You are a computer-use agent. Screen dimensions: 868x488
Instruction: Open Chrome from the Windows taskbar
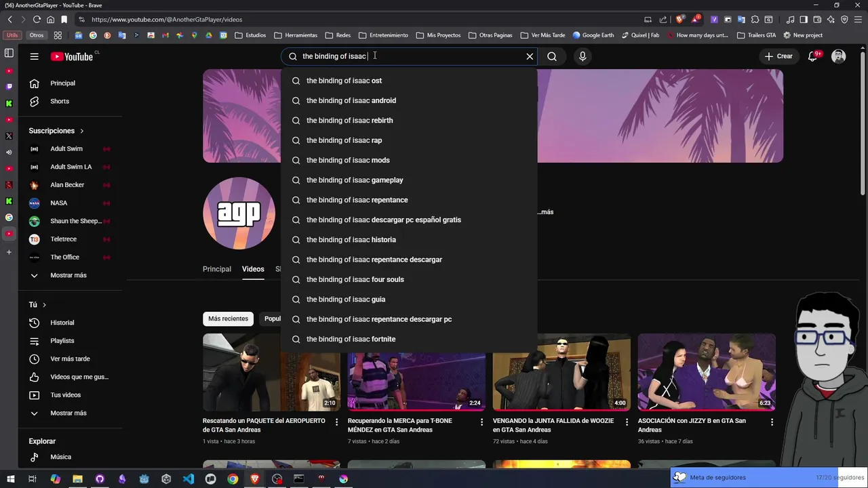[x=233, y=479]
